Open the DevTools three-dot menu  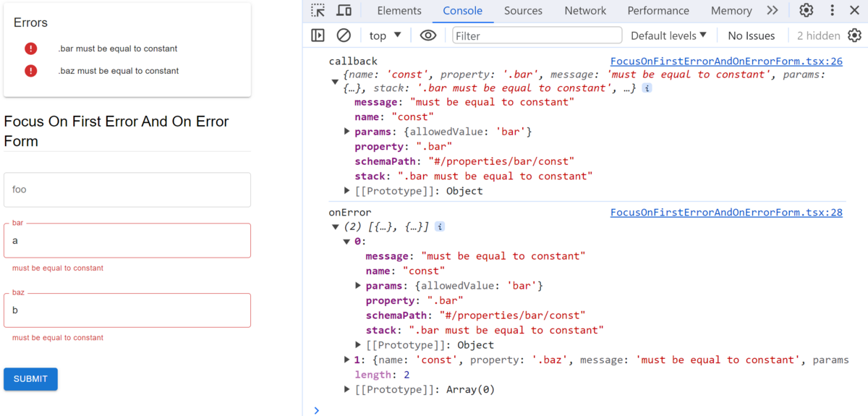pos(832,11)
